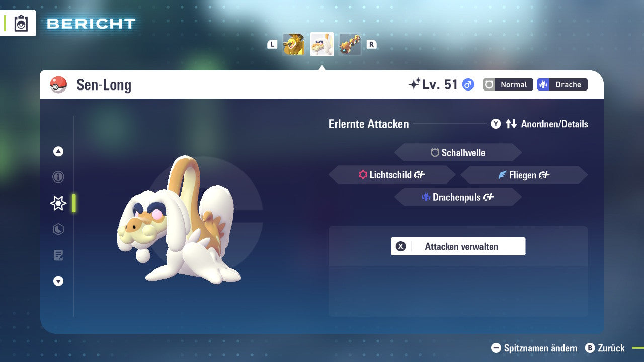The height and width of the screenshot is (362, 644).
Task: Choose the Drachenpuls move
Action: tap(458, 197)
